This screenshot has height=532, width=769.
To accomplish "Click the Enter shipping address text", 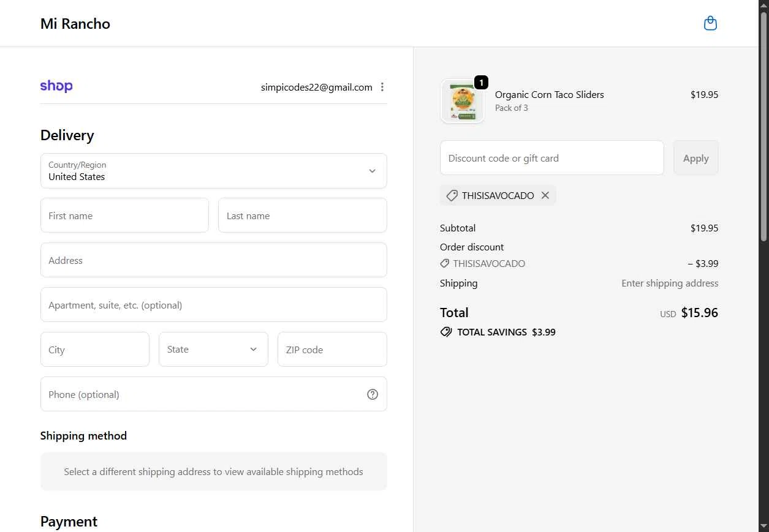I will 670,283.
